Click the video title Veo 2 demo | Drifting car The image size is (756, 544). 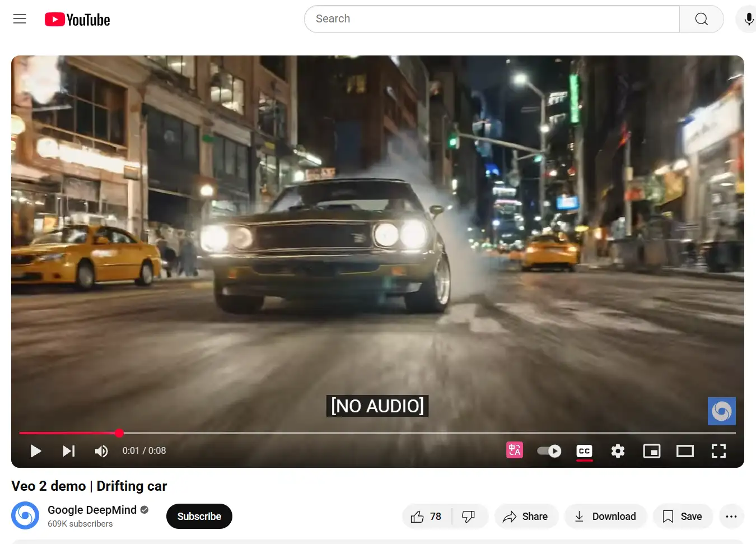click(x=89, y=486)
